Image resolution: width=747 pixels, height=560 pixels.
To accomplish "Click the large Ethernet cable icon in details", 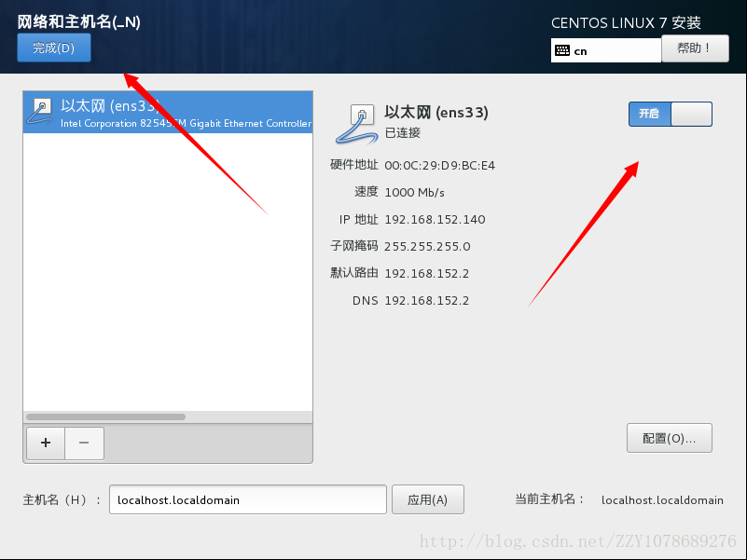I will click(357, 124).
